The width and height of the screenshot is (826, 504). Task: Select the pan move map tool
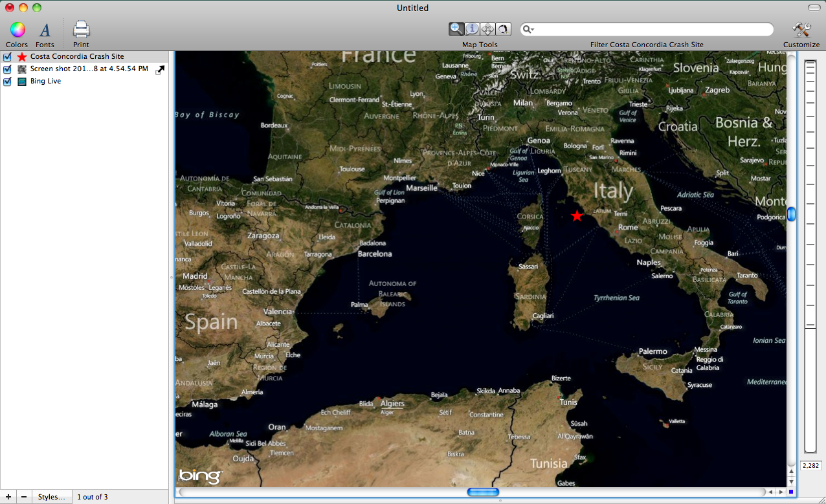[487, 29]
